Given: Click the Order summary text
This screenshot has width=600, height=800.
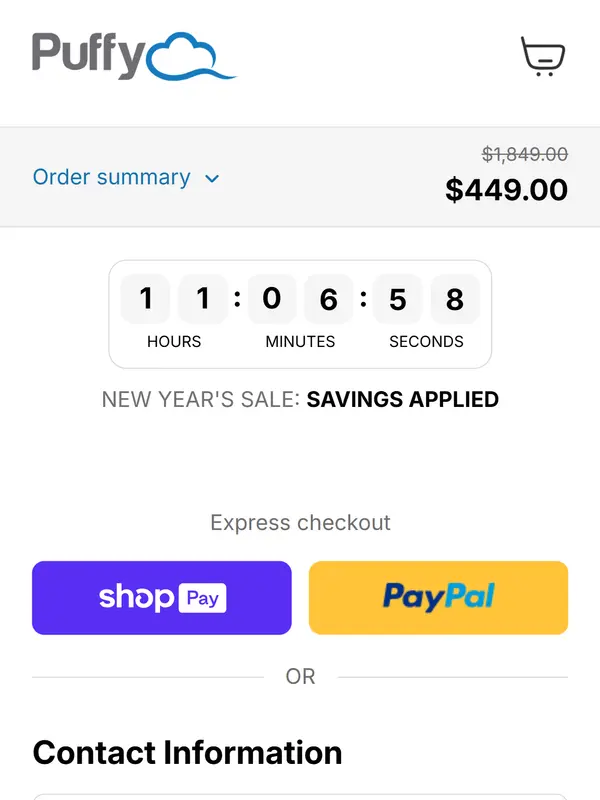Looking at the screenshot, I should (x=111, y=178).
